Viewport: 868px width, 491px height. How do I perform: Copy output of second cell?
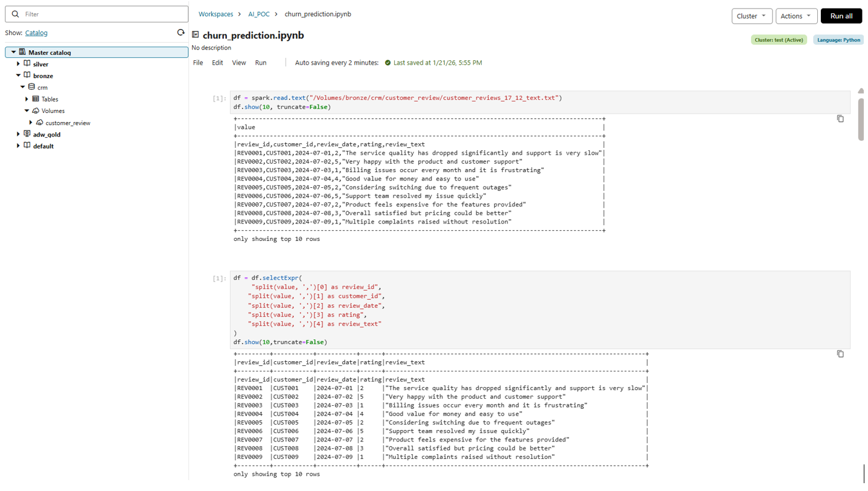click(x=840, y=354)
